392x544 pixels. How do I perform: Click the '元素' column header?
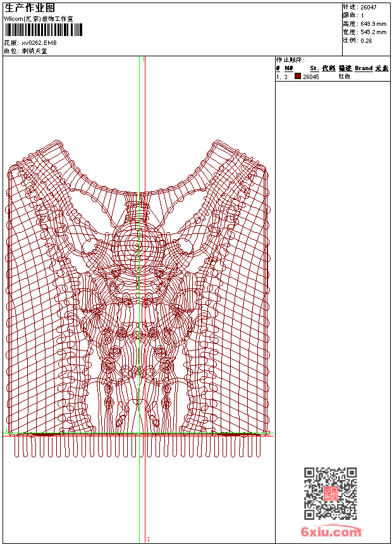click(x=382, y=68)
